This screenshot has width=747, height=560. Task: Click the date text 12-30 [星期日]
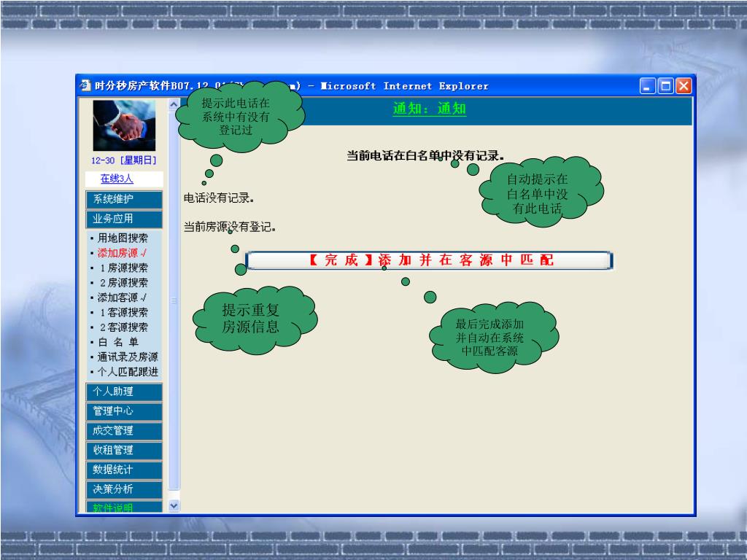coord(124,160)
